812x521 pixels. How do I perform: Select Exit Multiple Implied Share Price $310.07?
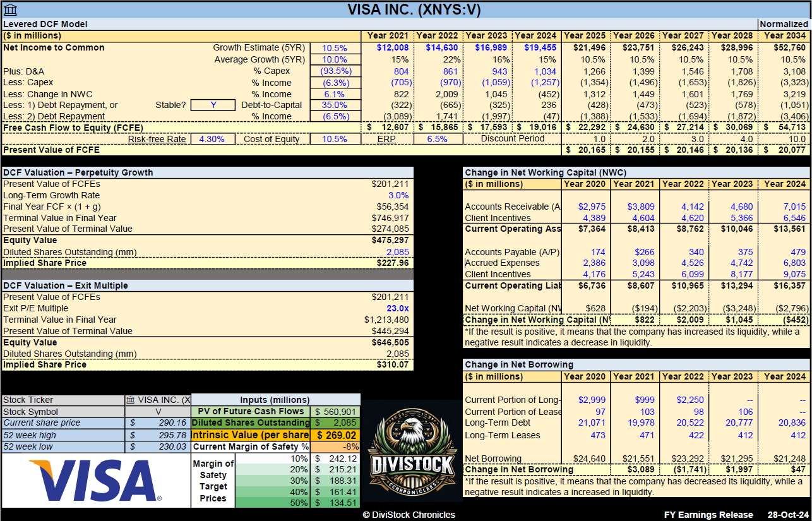click(393, 364)
